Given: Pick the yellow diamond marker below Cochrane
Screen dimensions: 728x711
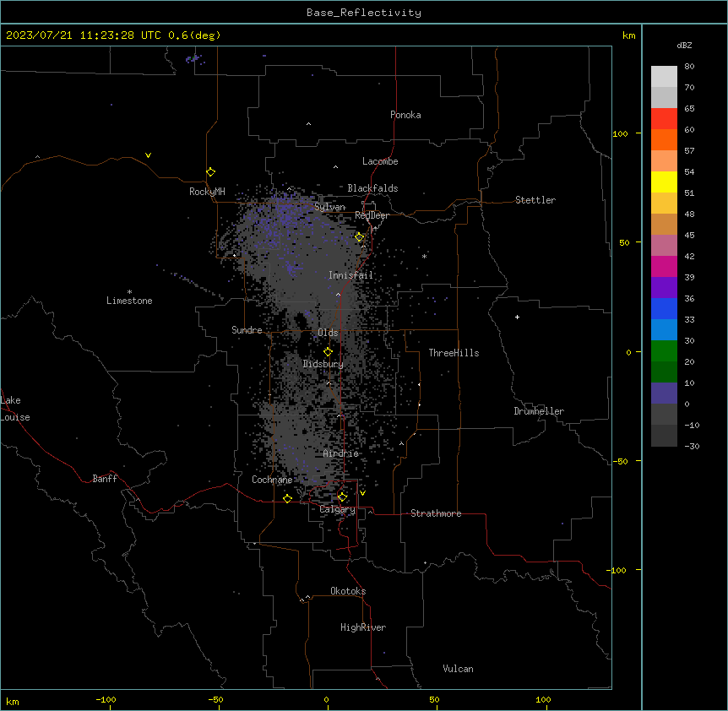Looking at the screenshot, I should [x=287, y=498].
